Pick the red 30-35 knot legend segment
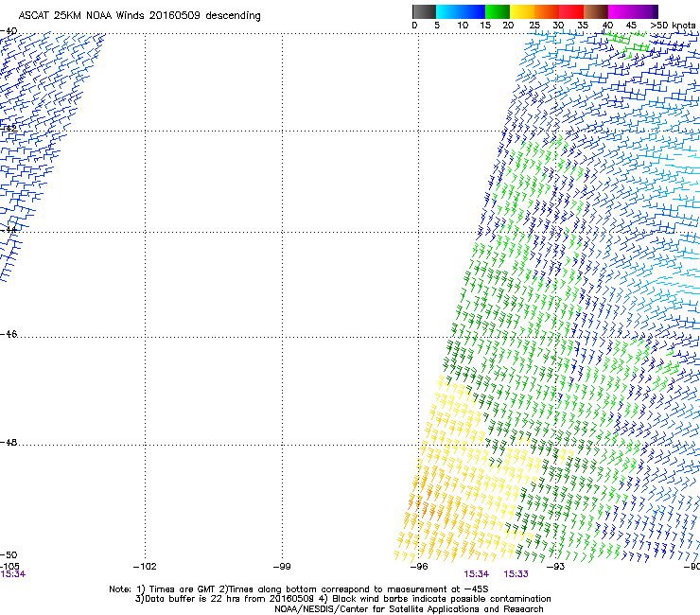The height and width of the screenshot is (615, 700). (571, 11)
